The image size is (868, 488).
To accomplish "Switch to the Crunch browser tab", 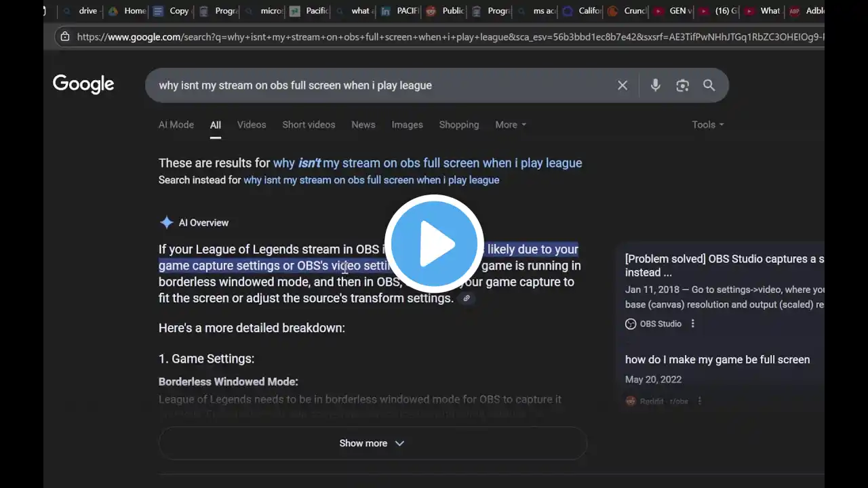I will click(628, 11).
